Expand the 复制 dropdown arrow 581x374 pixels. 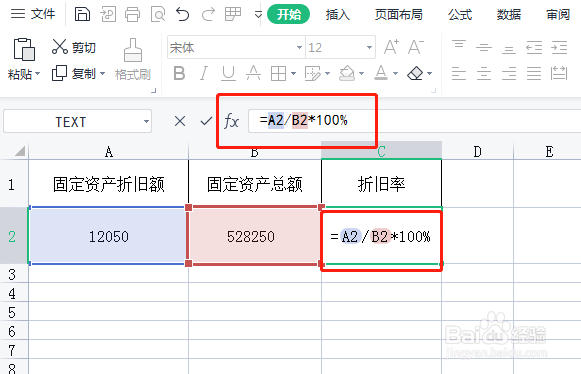103,73
